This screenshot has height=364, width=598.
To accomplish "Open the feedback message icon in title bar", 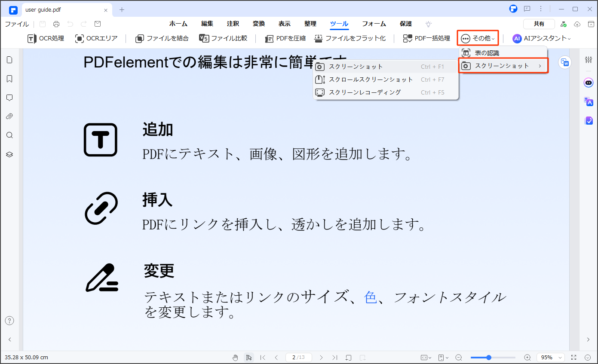I will coord(527,9).
